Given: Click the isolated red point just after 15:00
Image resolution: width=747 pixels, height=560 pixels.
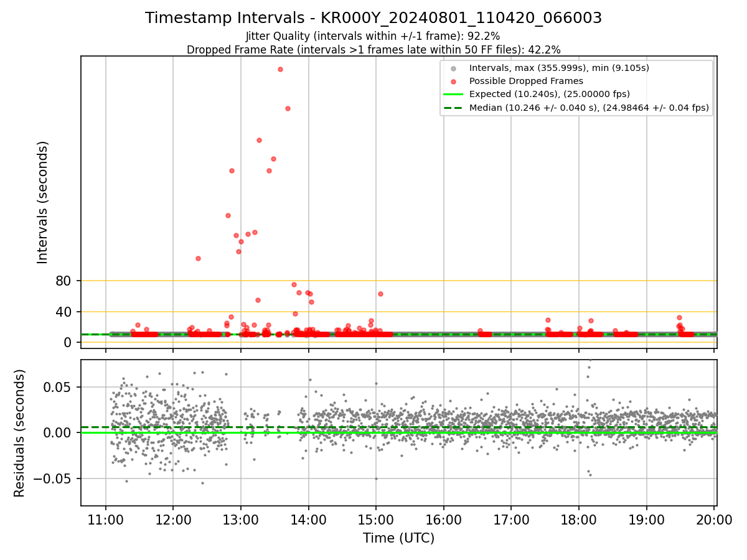Looking at the screenshot, I should pos(380,294).
